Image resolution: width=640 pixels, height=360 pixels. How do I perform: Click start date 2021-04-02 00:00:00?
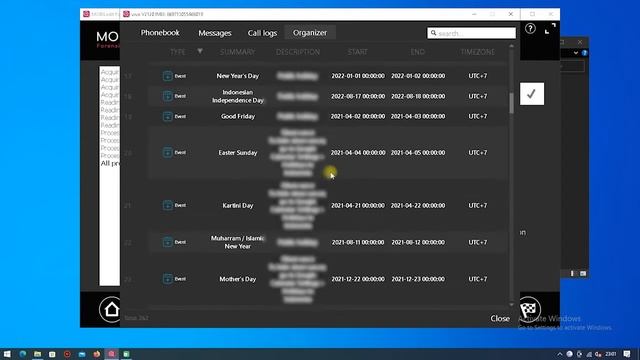tap(358, 116)
